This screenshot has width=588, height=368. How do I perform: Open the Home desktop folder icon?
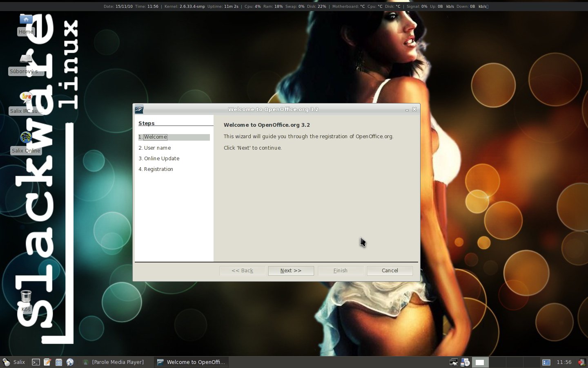[x=26, y=24]
